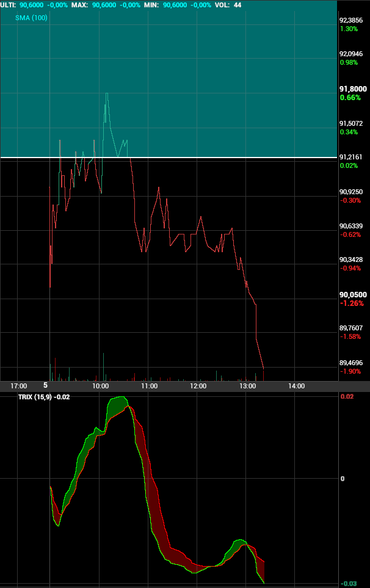Click bold price level 91,8000
This screenshot has width=370, height=588.
[353, 89]
